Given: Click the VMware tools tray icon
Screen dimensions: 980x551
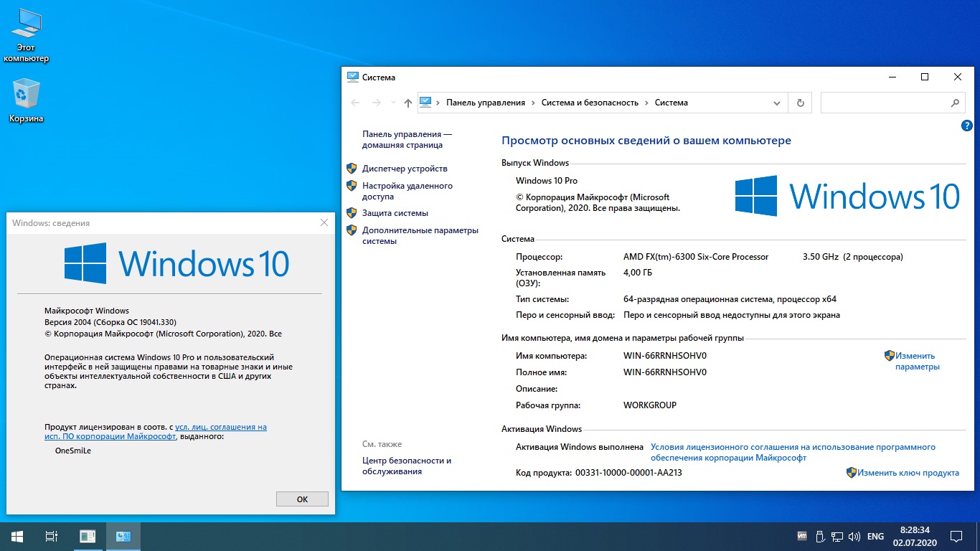Looking at the screenshot, I should pos(802,536).
